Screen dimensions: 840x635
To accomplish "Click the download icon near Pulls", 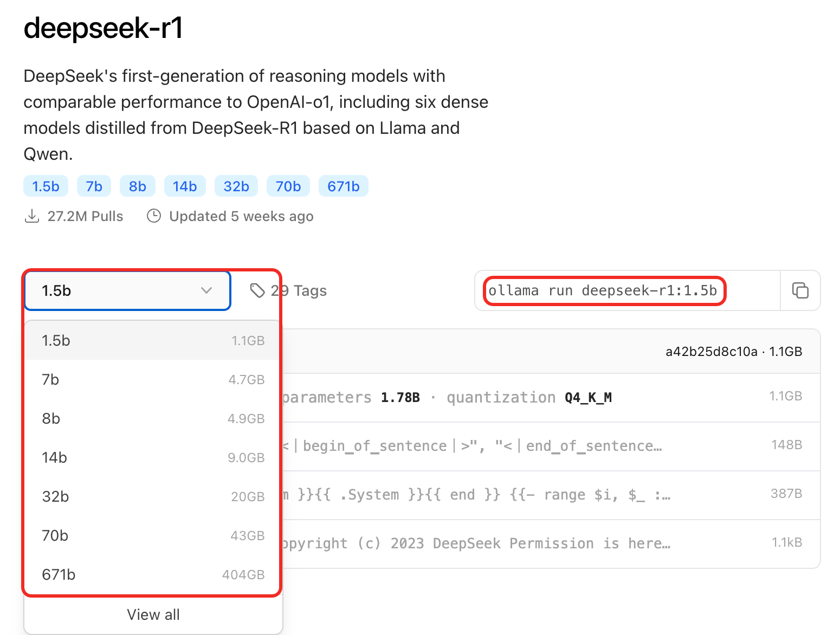I will 32,216.
